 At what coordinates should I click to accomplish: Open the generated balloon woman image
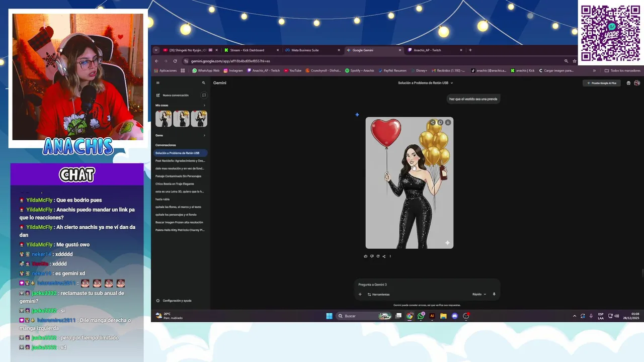(x=410, y=183)
